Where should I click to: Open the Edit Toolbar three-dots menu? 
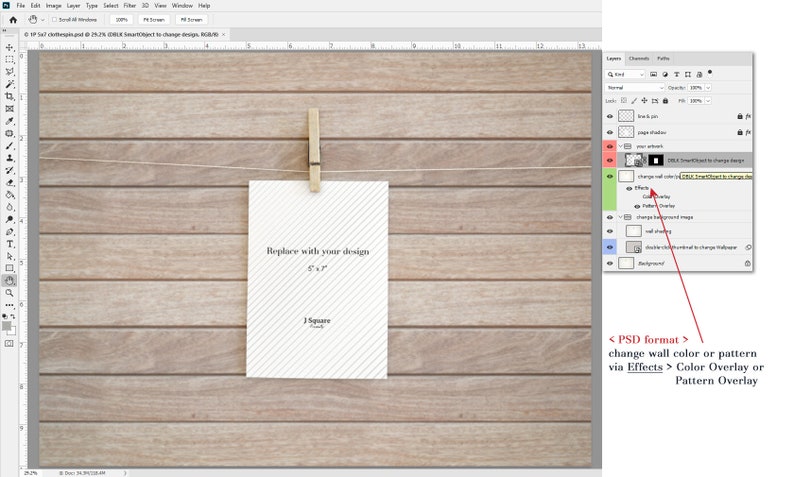coord(9,305)
